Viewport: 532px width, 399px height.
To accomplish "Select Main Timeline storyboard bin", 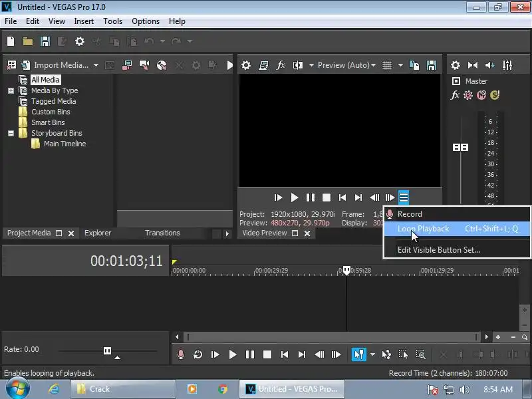I will [x=65, y=144].
